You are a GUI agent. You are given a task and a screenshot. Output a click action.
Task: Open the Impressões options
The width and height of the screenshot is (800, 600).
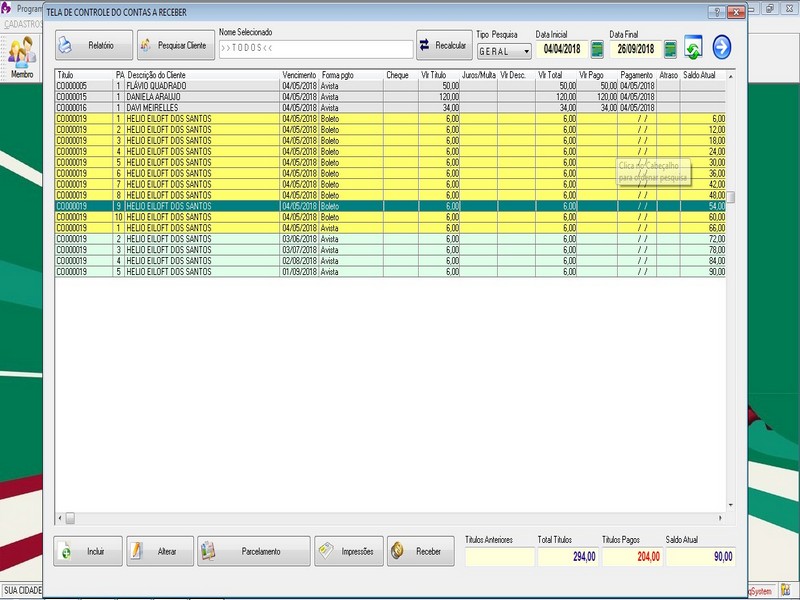tap(348, 551)
